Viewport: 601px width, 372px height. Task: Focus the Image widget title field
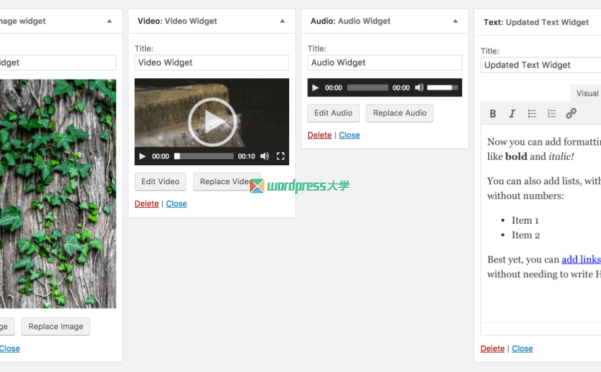pos(57,62)
